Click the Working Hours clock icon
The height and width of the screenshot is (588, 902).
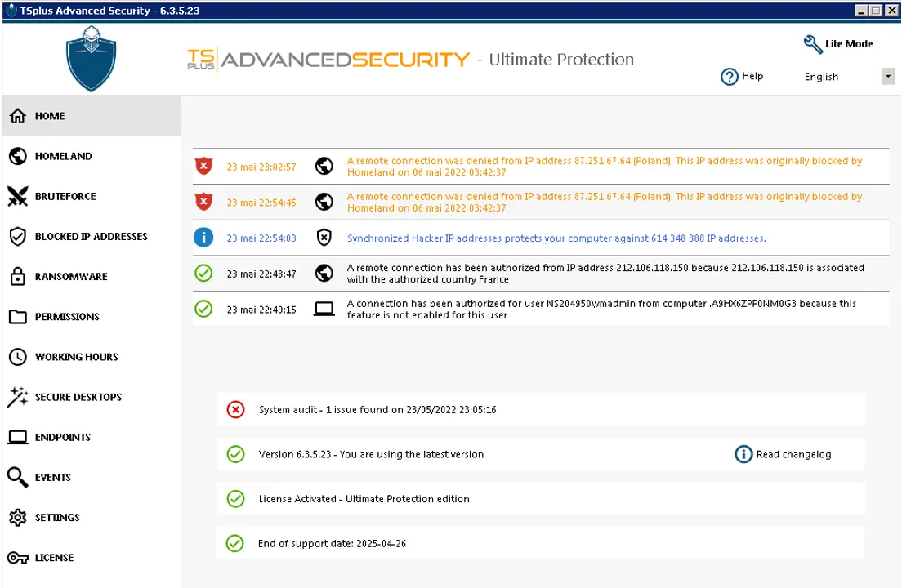click(18, 357)
